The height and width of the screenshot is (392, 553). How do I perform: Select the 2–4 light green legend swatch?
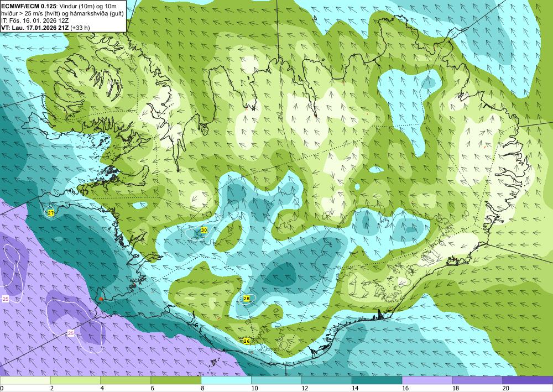coord(75,380)
